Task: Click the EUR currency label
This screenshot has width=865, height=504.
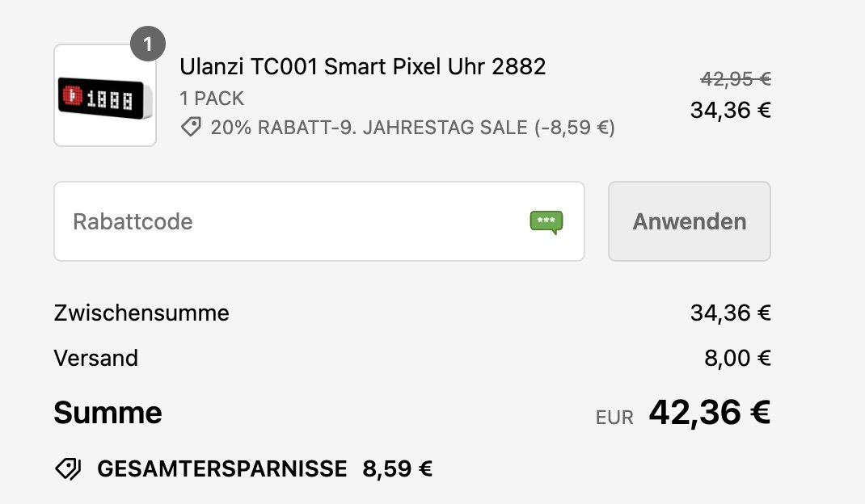Action: point(614,418)
